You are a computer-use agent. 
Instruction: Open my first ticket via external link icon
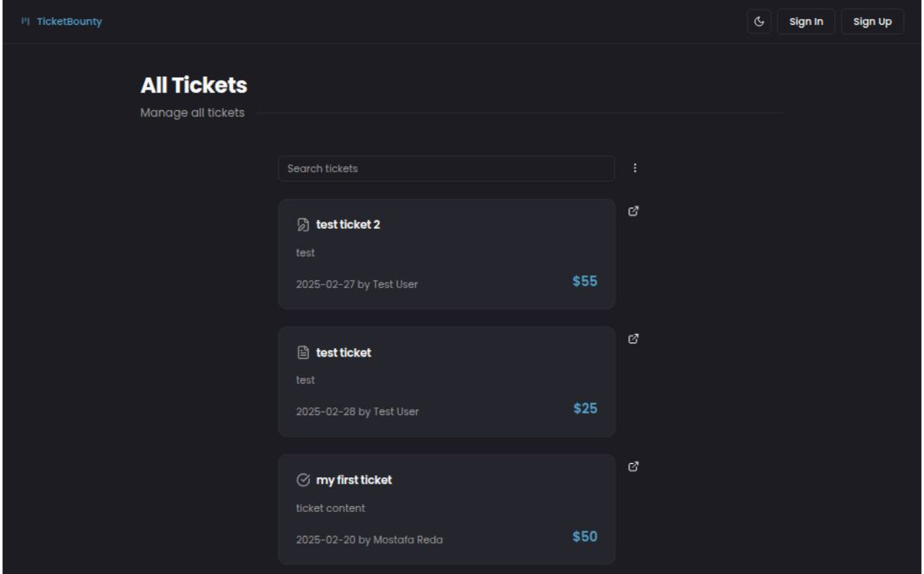tap(634, 466)
